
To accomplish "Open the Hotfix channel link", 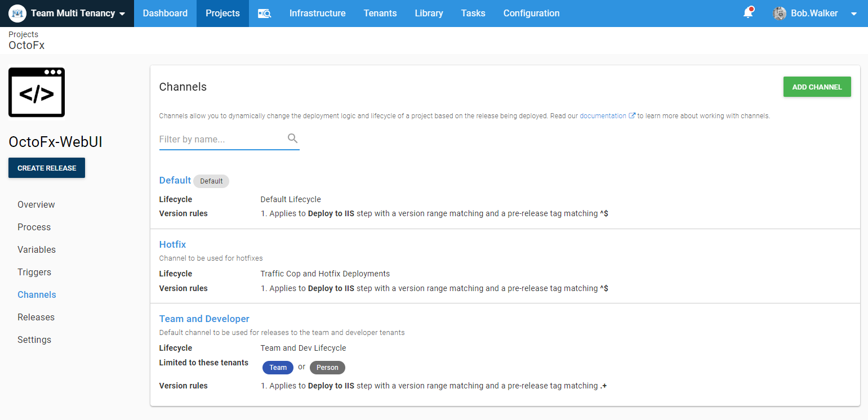I will pos(172,244).
